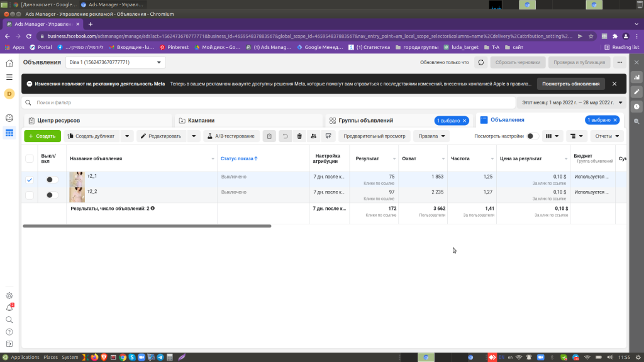644x362 pixels.
Task: Click the trash delete icon in toolbar
Action: click(299, 136)
